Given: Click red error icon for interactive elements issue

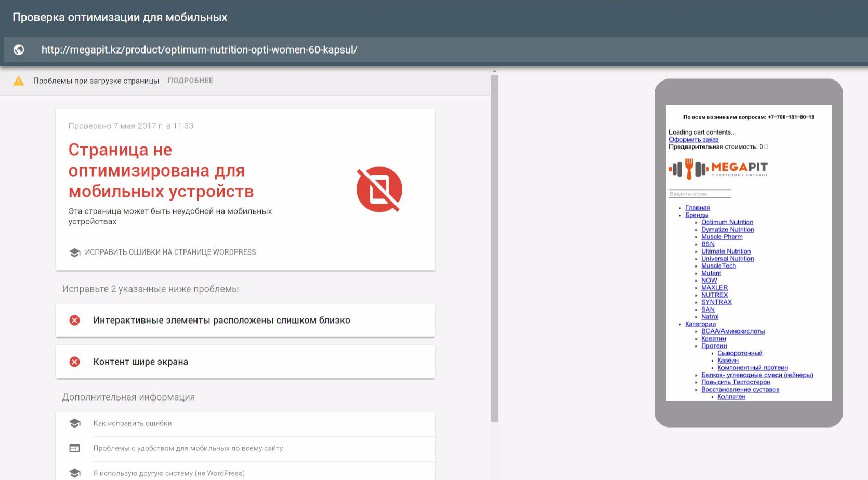Looking at the screenshot, I should point(75,321).
